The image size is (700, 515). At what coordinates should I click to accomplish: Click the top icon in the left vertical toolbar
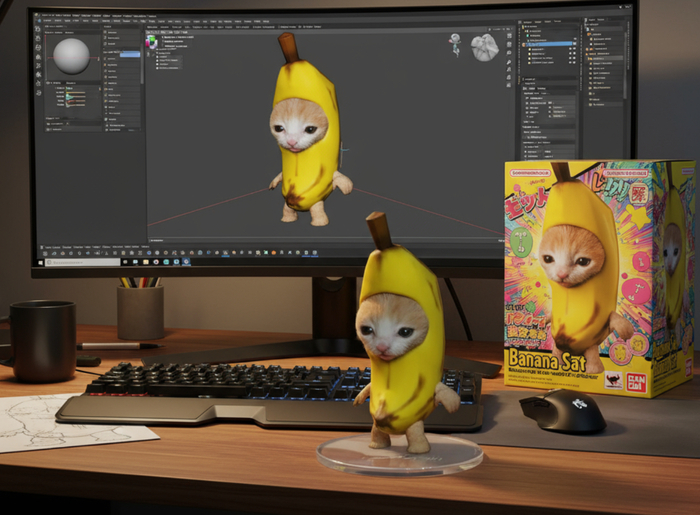tap(38, 29)
